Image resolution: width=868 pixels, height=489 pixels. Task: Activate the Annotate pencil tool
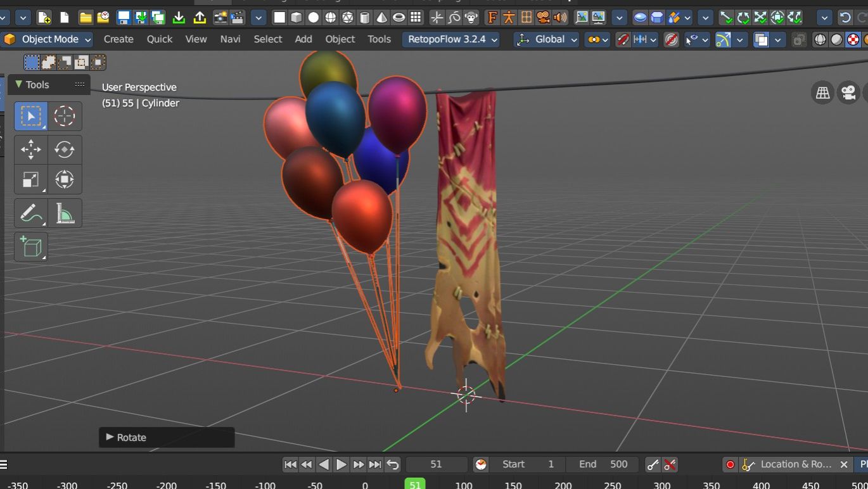pos(31,213)
